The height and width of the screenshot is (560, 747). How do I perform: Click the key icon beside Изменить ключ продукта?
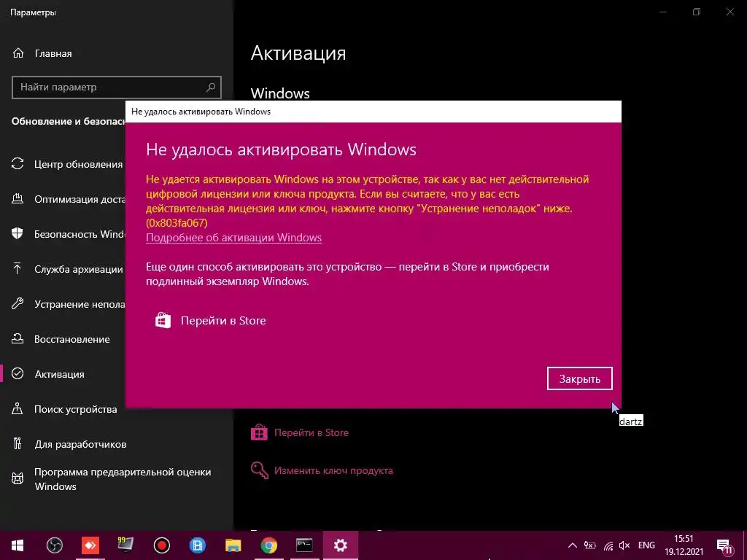pos(259,470)
